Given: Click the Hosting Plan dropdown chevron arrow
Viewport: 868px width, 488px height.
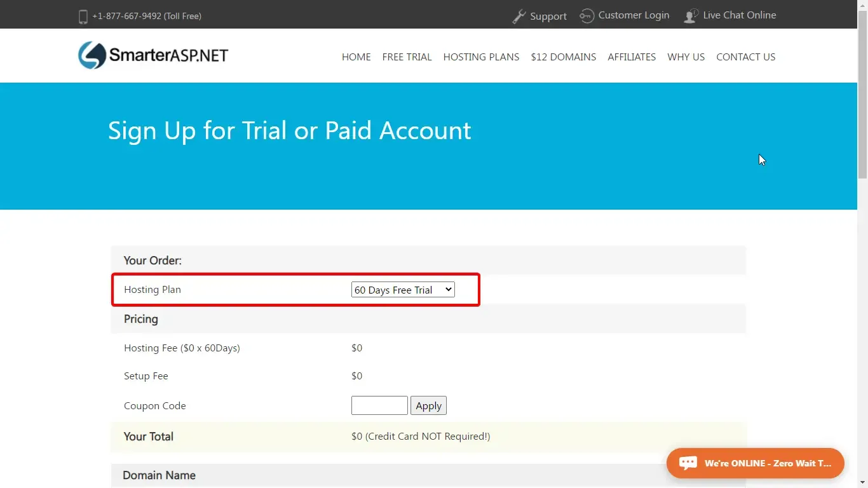Looking at the screenshot, I should (449, 289).
